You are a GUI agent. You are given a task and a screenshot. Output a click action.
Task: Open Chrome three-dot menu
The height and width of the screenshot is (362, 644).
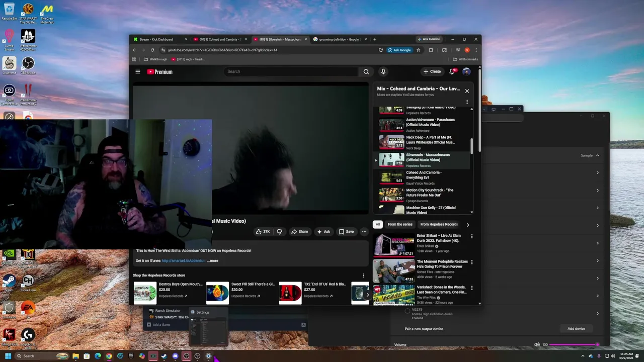(x=476, y=50)
